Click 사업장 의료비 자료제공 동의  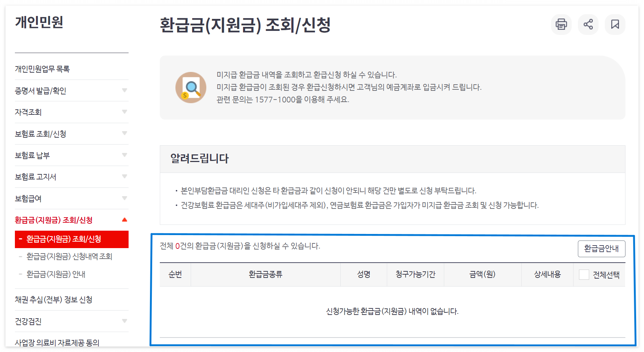tap(59, 342)
